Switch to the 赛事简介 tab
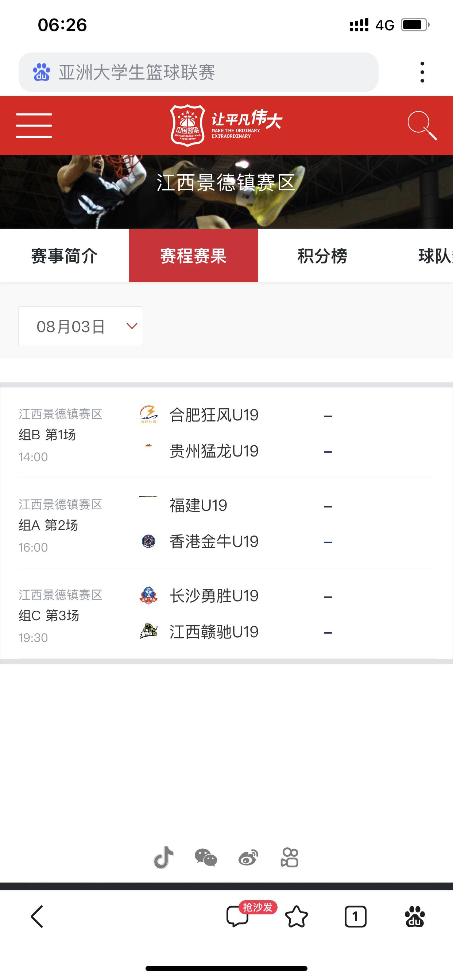The height and width of the screenshot is (980, 453). tap(64, 256)
